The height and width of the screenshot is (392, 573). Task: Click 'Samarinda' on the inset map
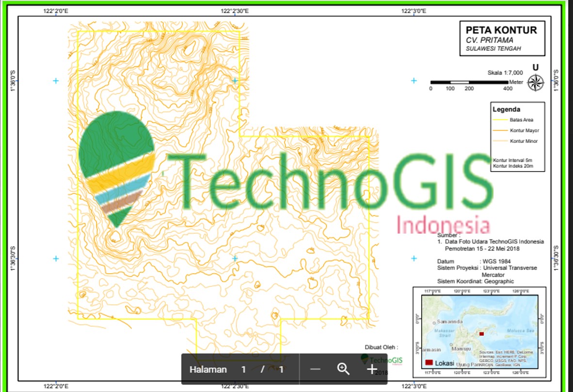point(449,322)
